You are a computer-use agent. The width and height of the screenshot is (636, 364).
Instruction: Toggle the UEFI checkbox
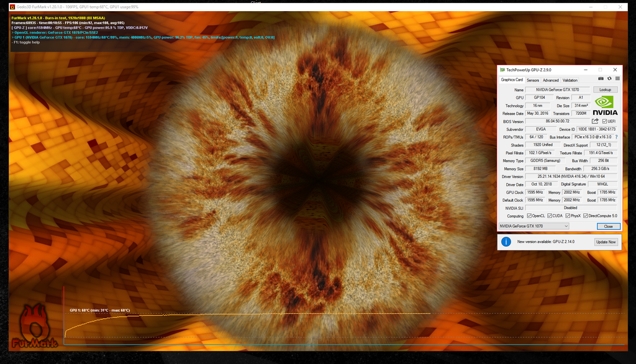604,121
